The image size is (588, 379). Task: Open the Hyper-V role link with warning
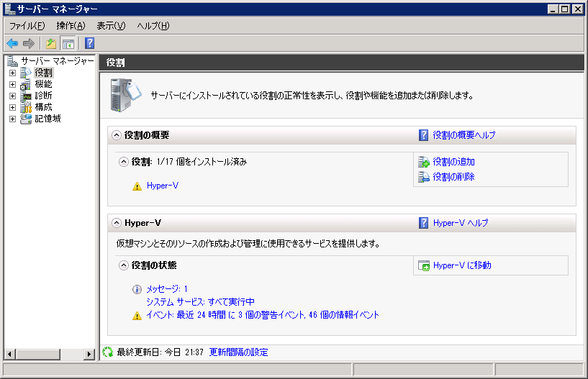162,186
